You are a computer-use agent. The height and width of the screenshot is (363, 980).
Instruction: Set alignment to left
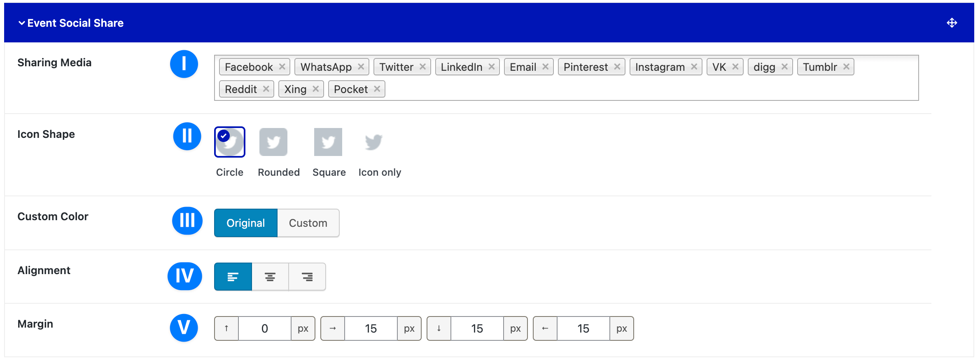233,277
